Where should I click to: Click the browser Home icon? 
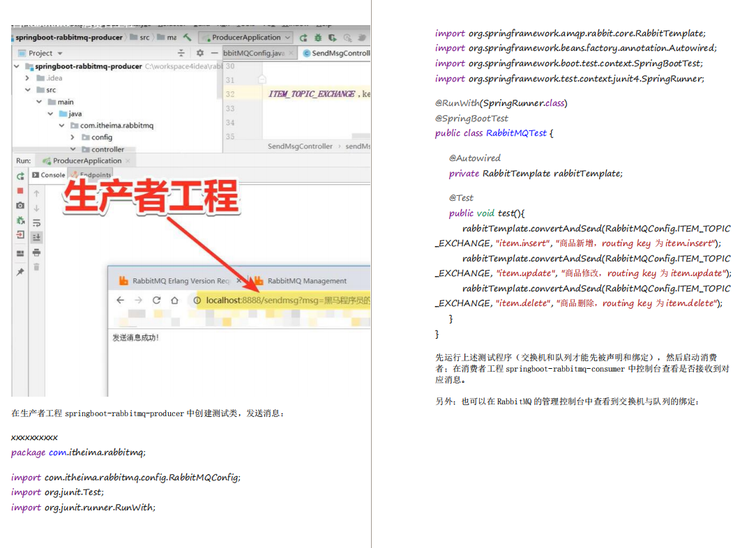click(x=174, y=300)
